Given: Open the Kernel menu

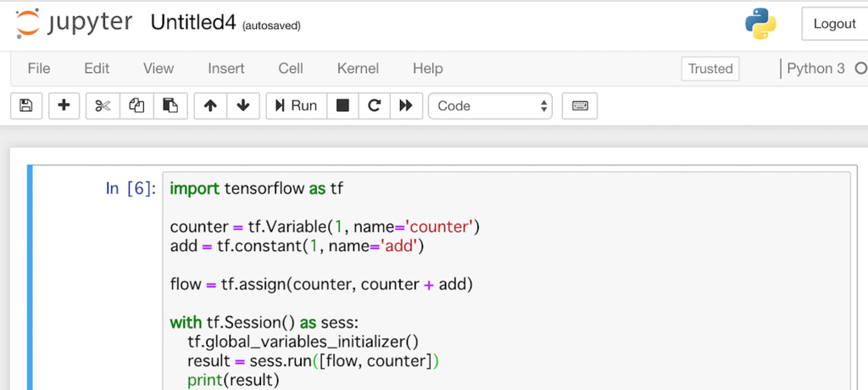Looking at the screenshot, I should [358, 69].
